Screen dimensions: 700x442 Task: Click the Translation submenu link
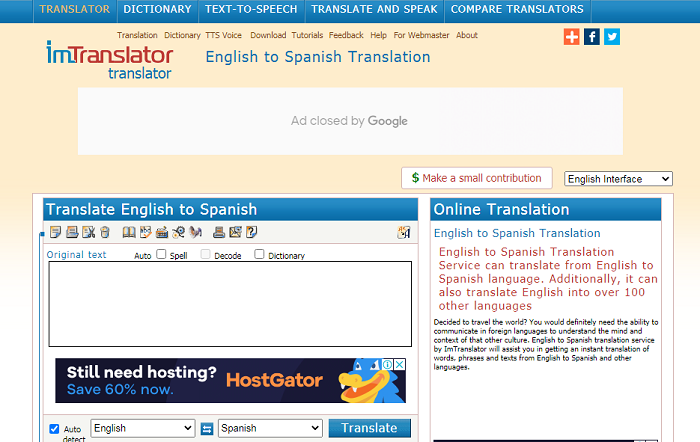137,35
